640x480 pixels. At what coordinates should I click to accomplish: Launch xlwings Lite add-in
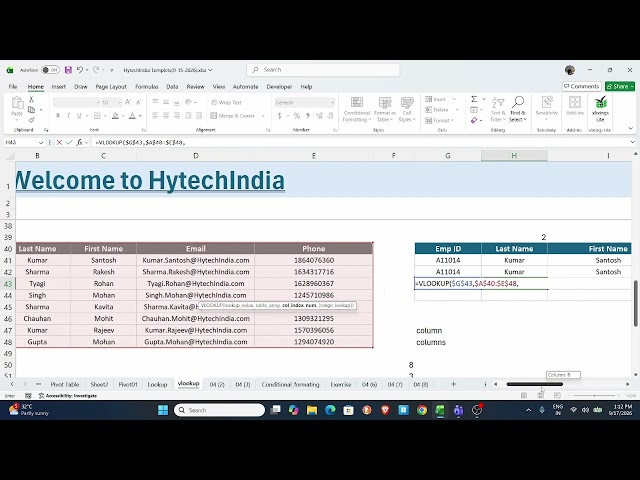(x=600, y=109)
